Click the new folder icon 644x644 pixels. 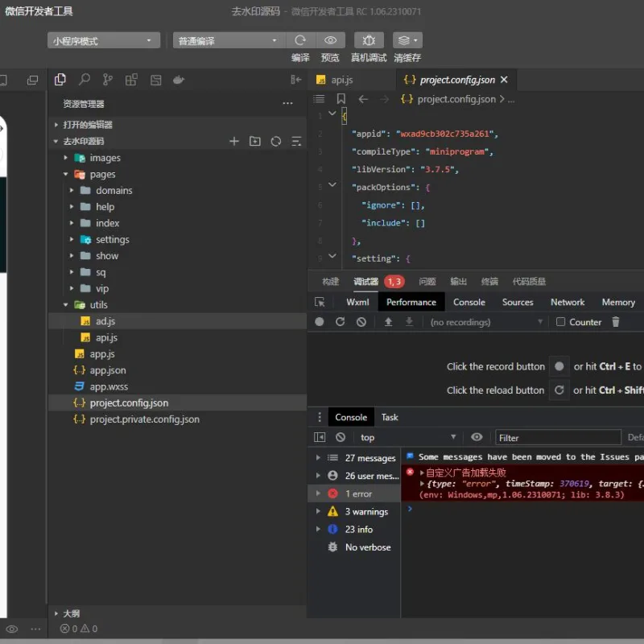(x=254, y=142)
